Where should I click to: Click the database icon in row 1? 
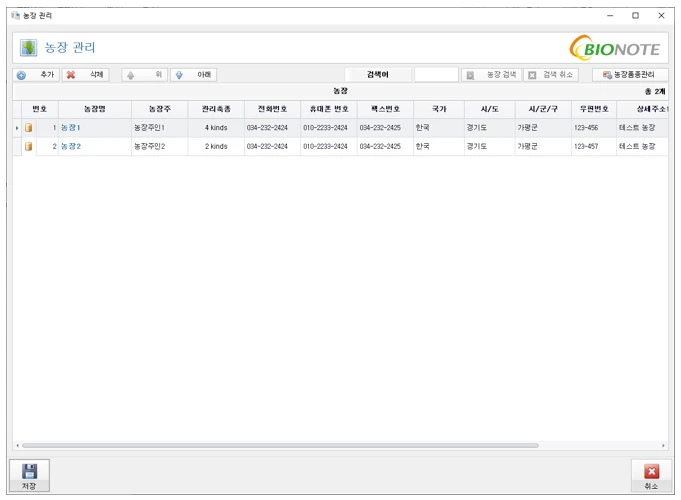[29, 128]
